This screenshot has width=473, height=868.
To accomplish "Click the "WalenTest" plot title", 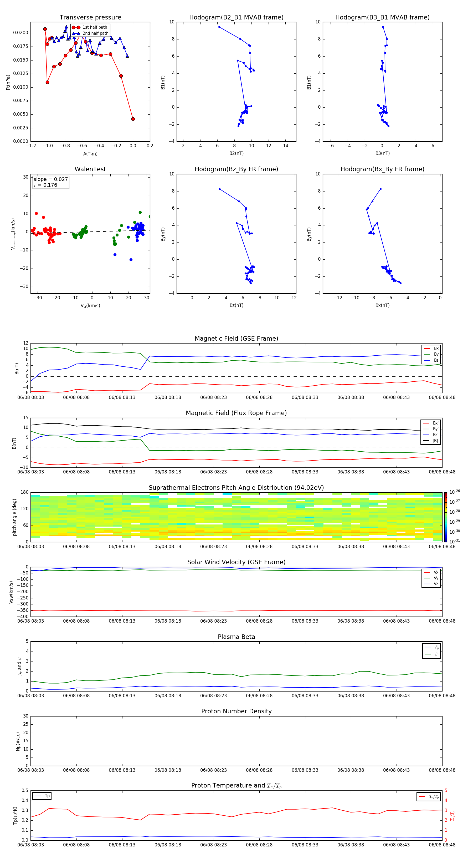I will 90,169.
